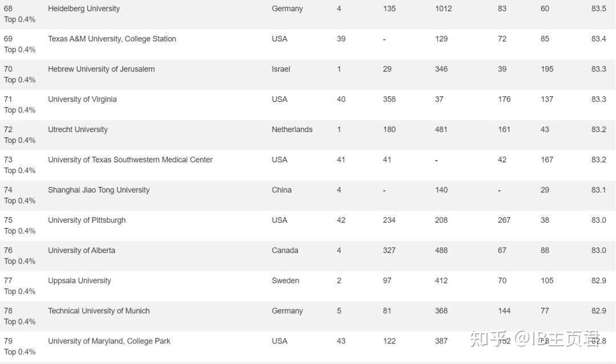Click the Netherlands country cell
The width and height of the screenshot is (616, 364).
pyautogui.click(x=292, y=129)
